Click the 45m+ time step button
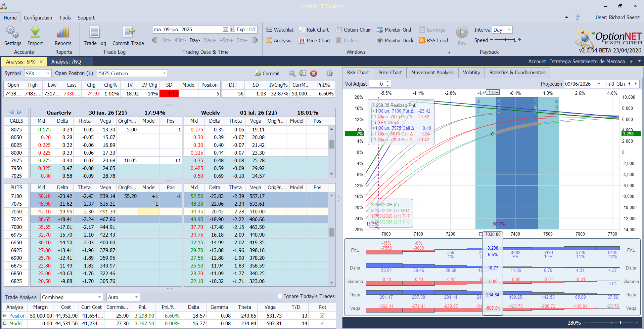This screenshot has height=329, width=644. pyautogui.click(x=226, y=40)
